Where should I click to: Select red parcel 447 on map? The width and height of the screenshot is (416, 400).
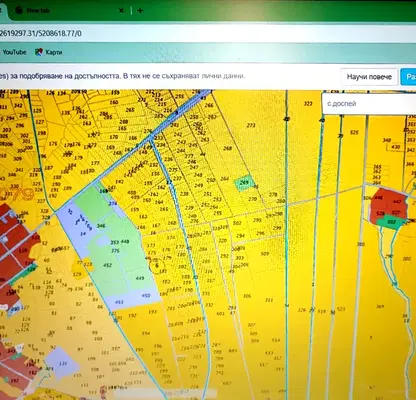397,201
